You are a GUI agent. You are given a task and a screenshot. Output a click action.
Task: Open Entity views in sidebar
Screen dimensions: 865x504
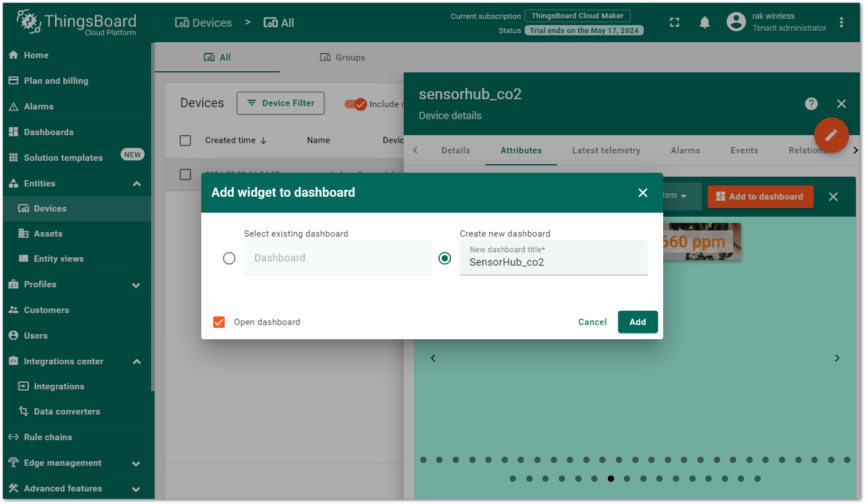77,259
